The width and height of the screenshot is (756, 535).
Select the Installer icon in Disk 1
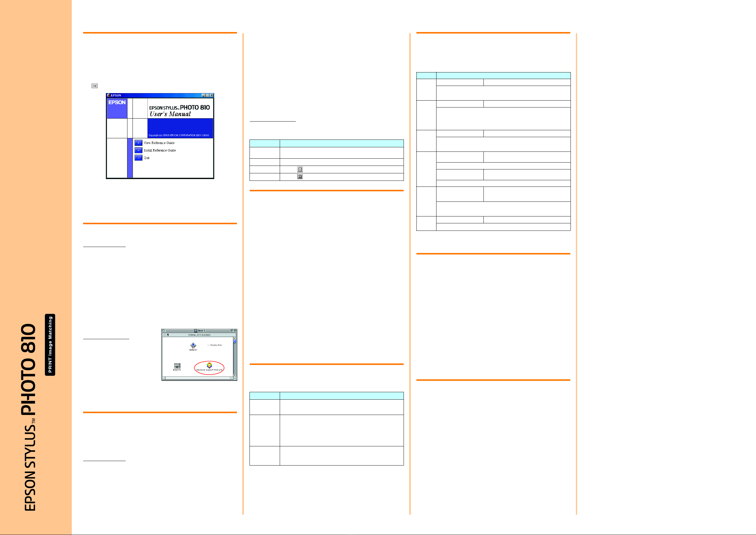[x=193, y=345]
